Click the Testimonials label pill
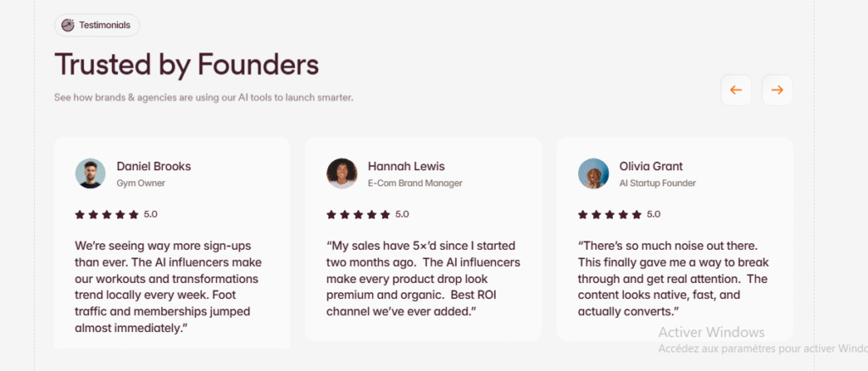Image resolution: width=868 pixels, height=371 pixels. (104, 25)
